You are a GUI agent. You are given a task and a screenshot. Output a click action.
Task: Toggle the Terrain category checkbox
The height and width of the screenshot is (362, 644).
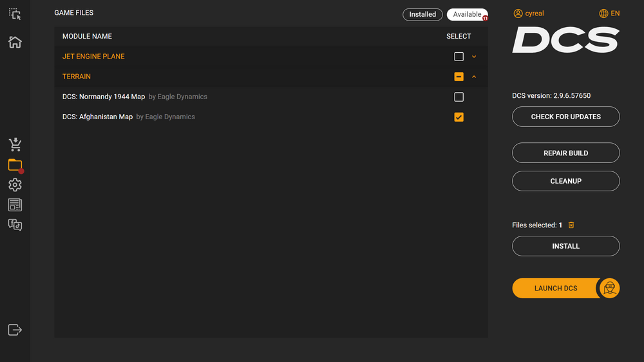[x=459, y=77]
